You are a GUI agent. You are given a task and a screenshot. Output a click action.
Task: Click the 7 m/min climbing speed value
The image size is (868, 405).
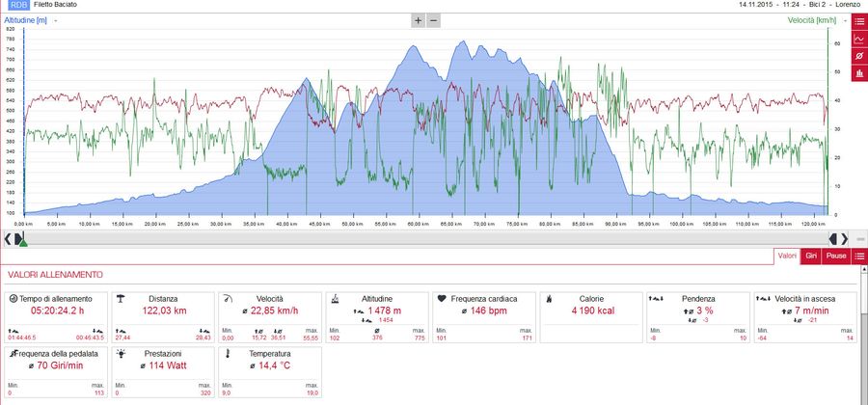(x=811, y=310)
